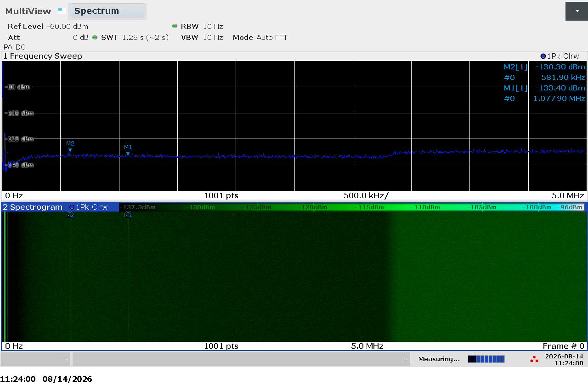
Task: Select the RBW 10 Hz setting
Action: (x=202, y=27)
